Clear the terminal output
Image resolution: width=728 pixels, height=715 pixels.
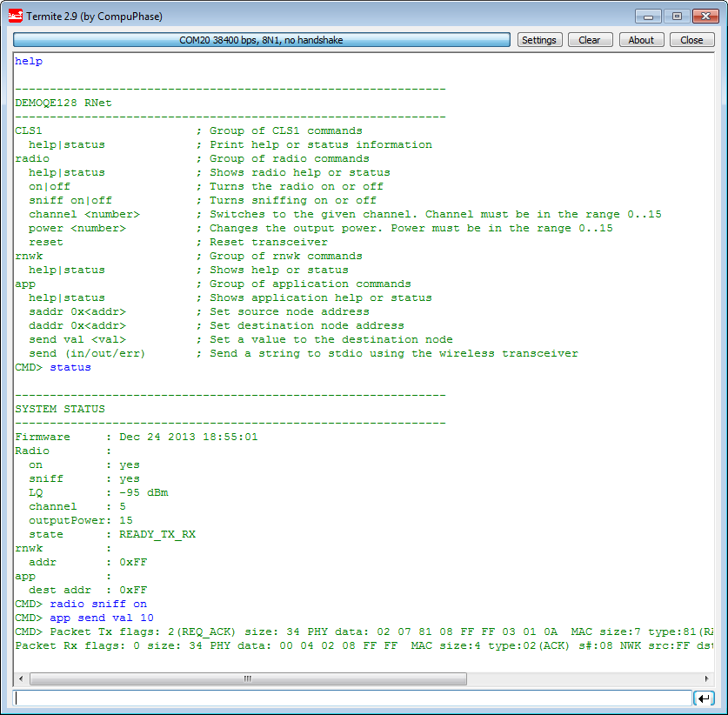(589, 40)
